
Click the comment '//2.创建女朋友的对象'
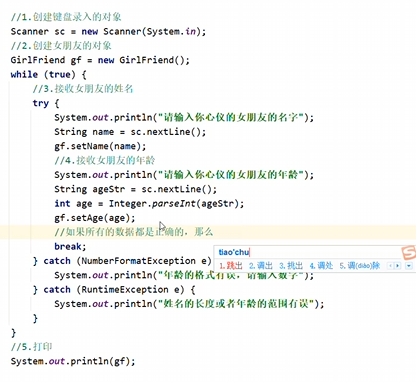pyautogui.click(x=61, y=46)
